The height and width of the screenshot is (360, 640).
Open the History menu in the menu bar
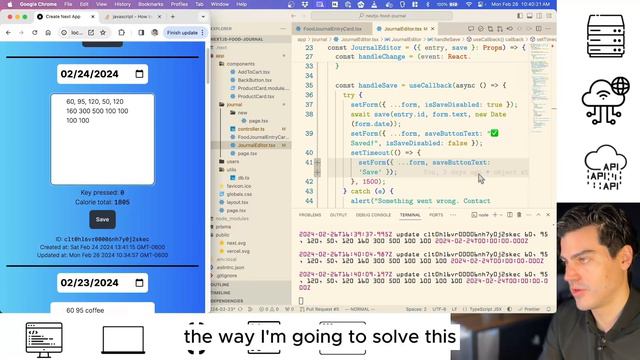122,4
